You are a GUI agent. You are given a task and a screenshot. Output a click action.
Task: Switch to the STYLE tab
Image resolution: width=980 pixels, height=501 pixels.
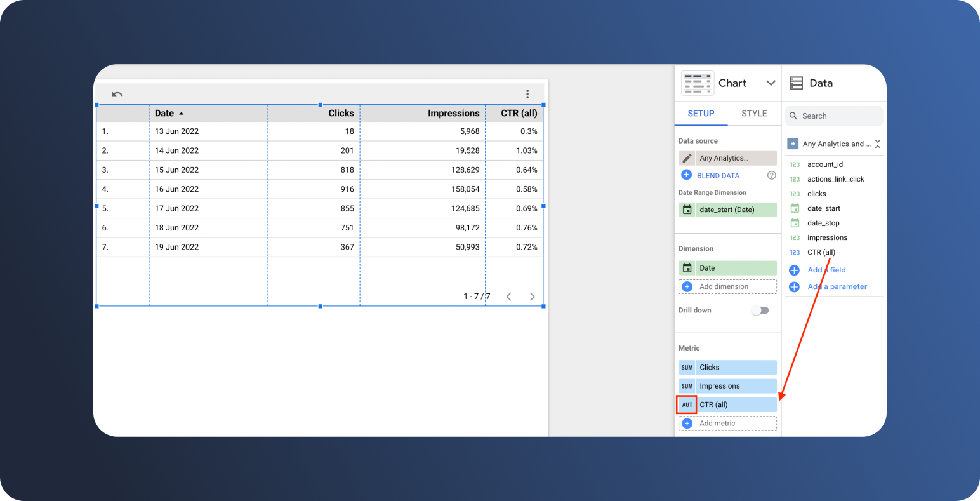[x=754, y=113]
